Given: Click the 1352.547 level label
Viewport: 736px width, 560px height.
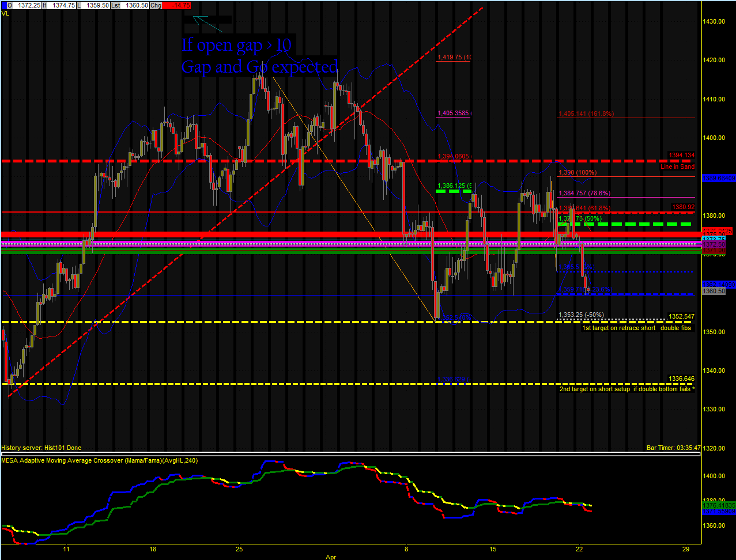Looking at the screenshot, I should [x=681, y=316].
